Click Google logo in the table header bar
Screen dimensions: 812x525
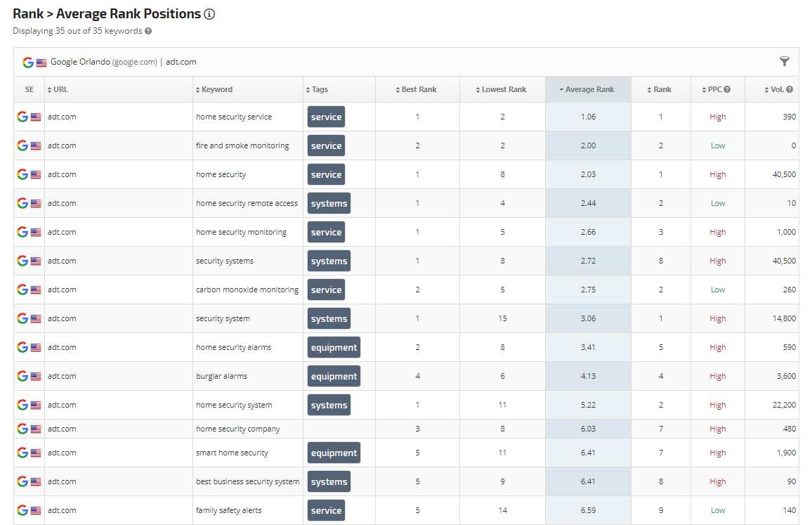(x=28, y=62)
